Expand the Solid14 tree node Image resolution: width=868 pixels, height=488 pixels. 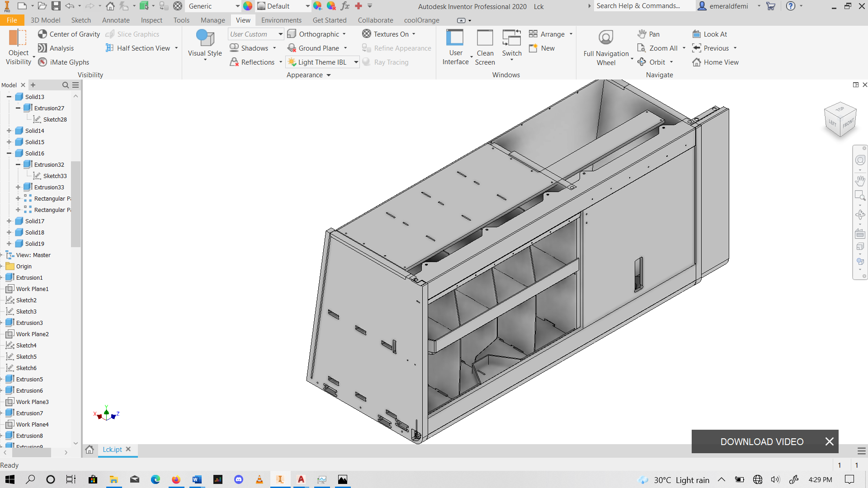pyautogui.click(x=9, y=131)
